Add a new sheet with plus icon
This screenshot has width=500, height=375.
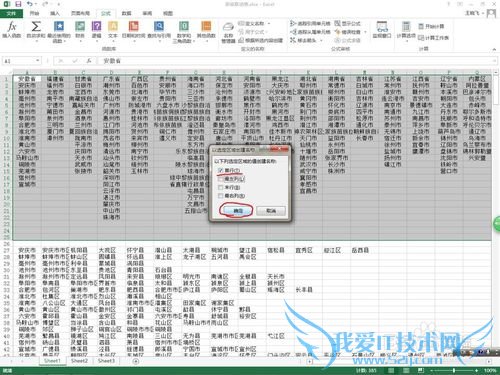click(136, 361)
